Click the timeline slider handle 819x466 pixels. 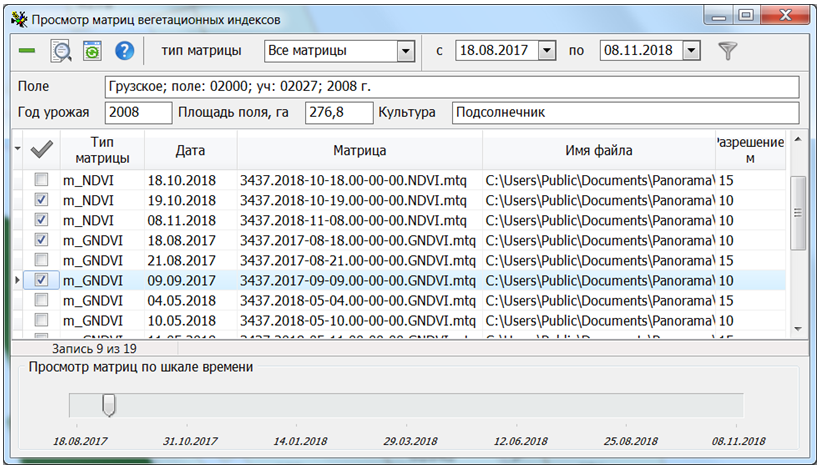click(109, 404)
